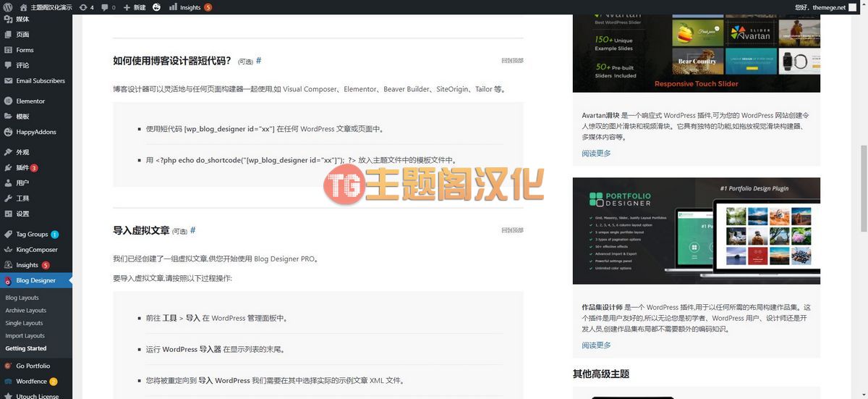Click 阅读更多 under 作品集设计师 description
This screenshot has width=868, height=399.
[x=596, y=345]
